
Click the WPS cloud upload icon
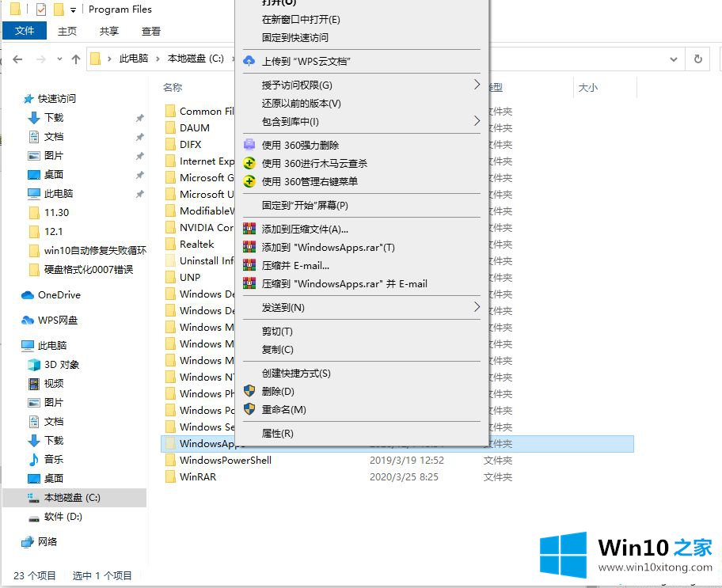(249, 61)
